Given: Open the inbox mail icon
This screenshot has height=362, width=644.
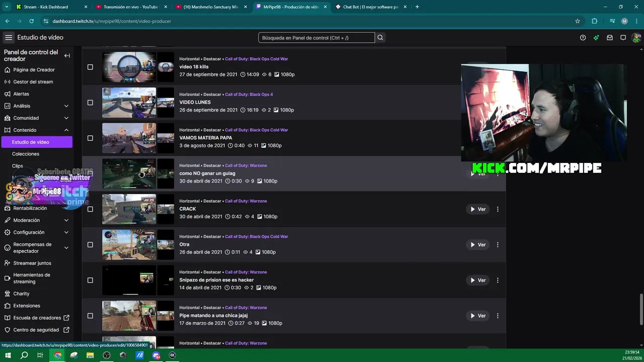Looking at the screenshot, I should pos(610,38).
